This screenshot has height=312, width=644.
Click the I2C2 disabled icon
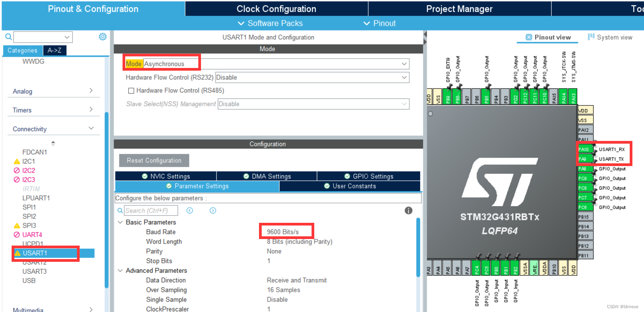pyautogui.click(x=17, y=171)
